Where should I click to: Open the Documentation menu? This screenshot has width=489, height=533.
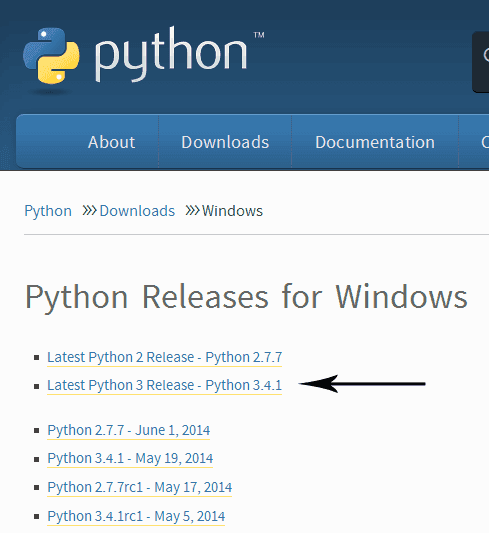coord(375,142)
